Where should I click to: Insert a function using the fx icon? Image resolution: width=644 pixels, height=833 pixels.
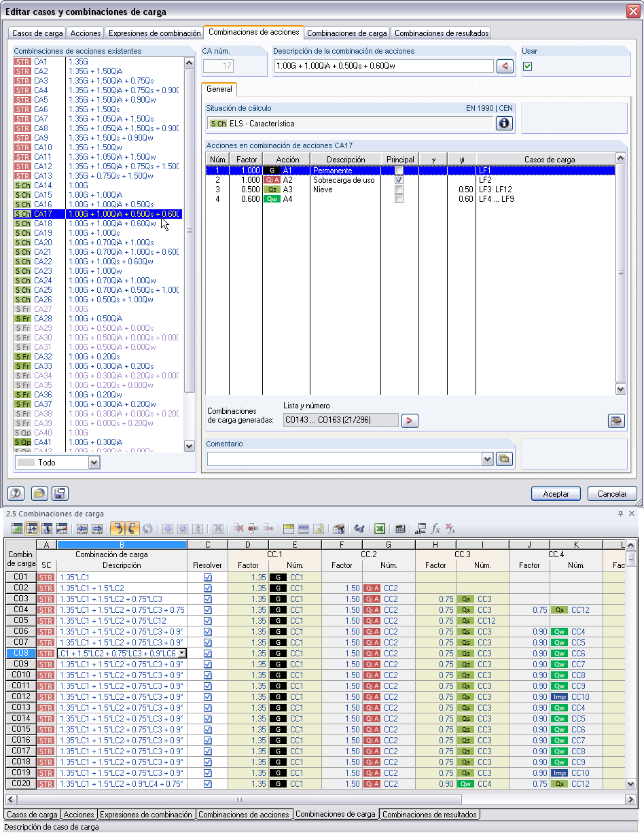437,529
